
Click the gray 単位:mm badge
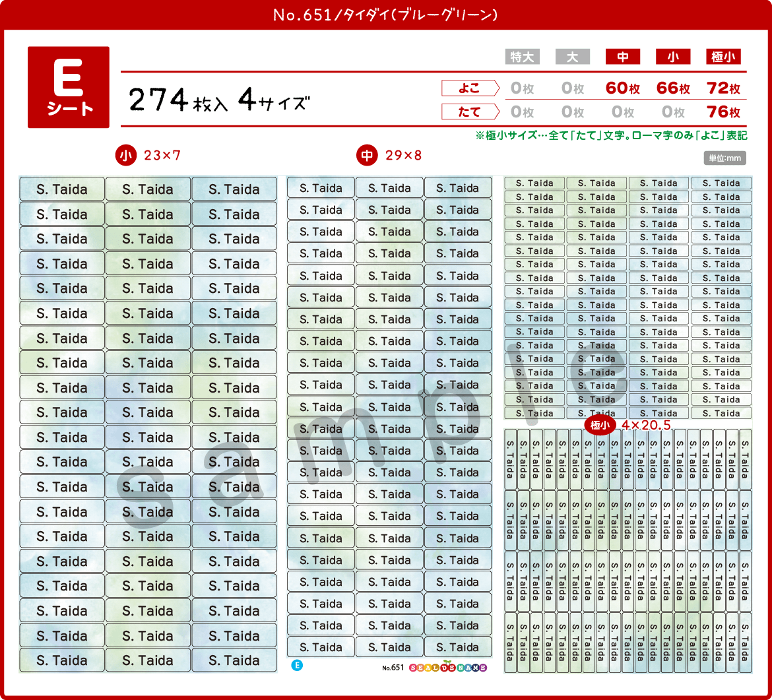tap(724, 158)
